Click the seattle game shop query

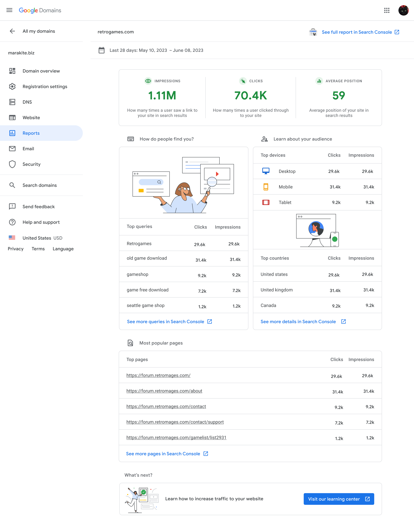[x=146, y=306]
